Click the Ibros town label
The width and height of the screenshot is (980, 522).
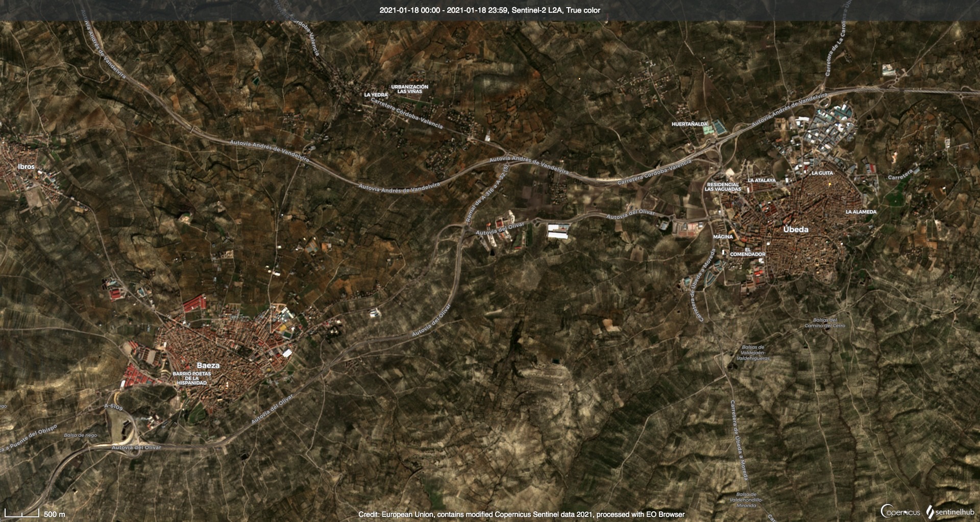click(26, 167)
